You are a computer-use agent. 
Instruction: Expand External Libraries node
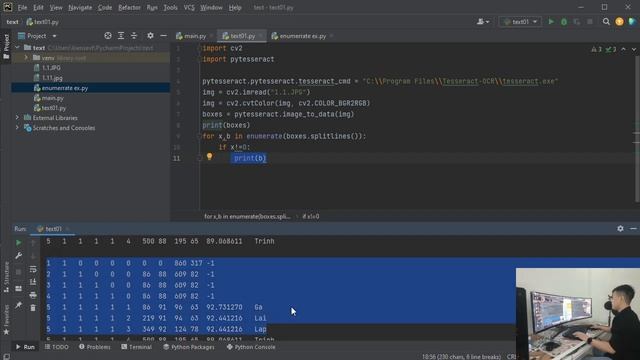pos(17,118)
